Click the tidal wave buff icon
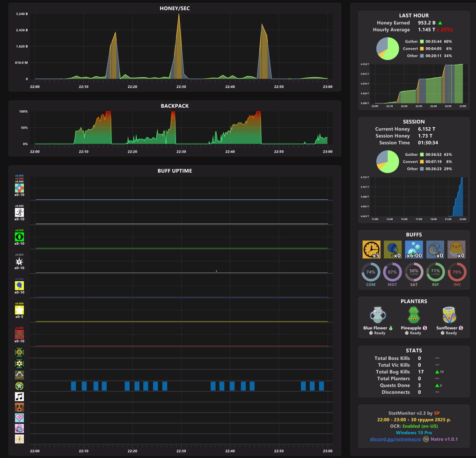 click(x=435, y=249)
